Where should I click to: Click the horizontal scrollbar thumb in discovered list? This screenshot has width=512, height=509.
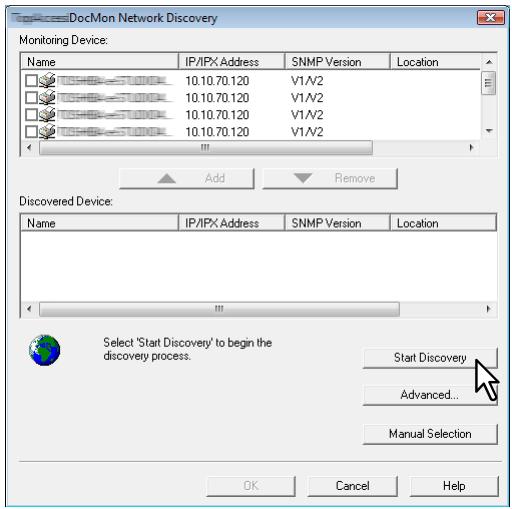coord(219,309)
